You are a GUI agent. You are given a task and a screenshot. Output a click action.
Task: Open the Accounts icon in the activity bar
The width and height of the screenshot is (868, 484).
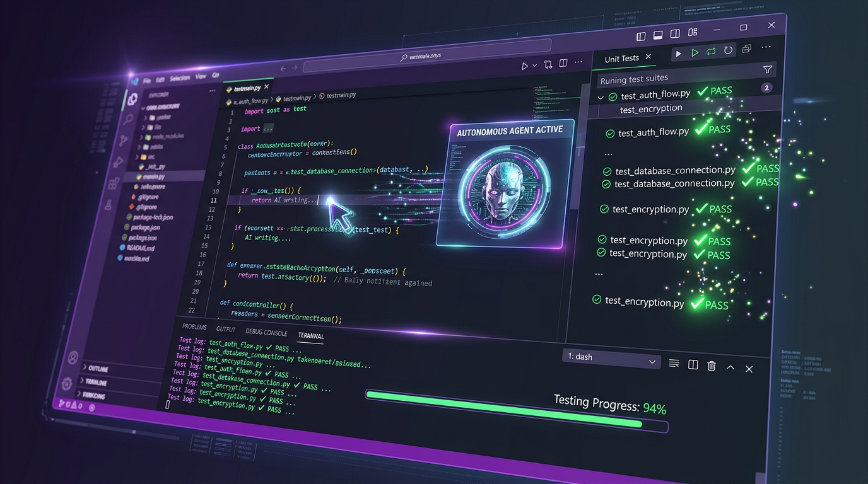pyautogui.click(x=73, y=358)
